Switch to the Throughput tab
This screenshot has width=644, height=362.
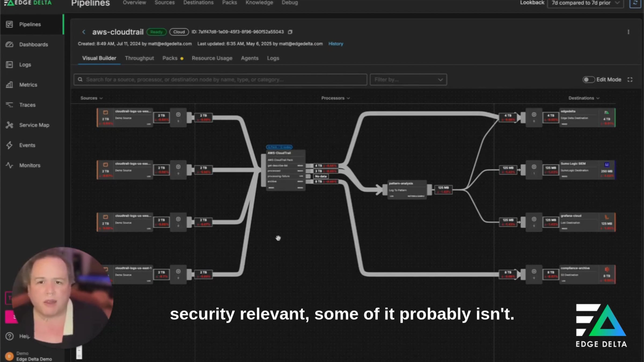[139, 58]
